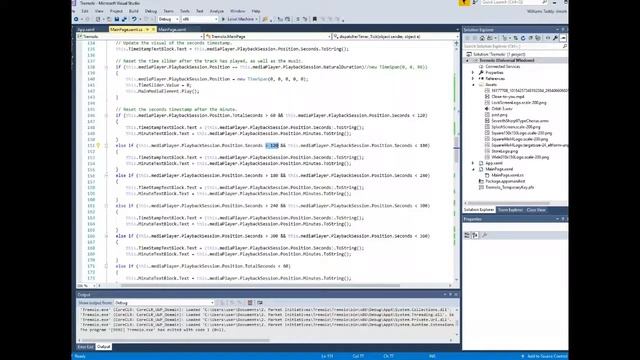The width and height of the screenshot is (640, 360).
Task: Click Clear All icon in Output toolbar
Action: (x=250, y=303)
